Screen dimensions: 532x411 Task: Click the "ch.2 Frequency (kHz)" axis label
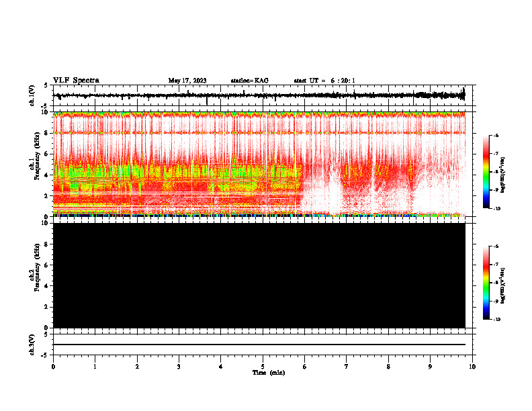coord(35,267)
